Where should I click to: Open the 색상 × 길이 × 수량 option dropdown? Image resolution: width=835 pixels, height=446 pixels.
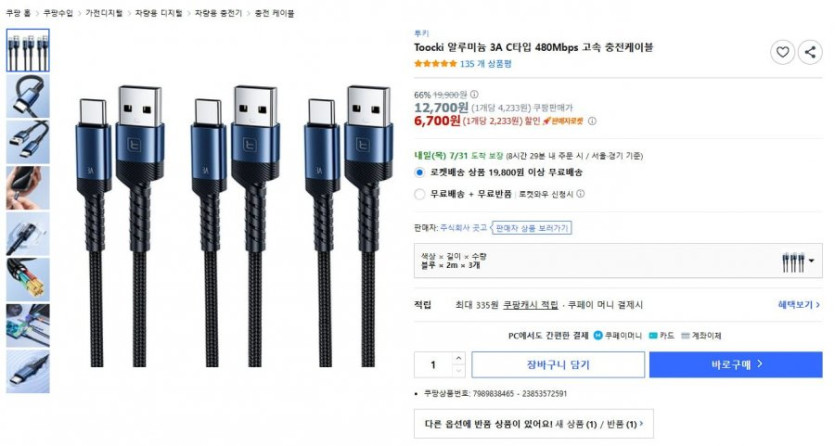pos(618,261)
